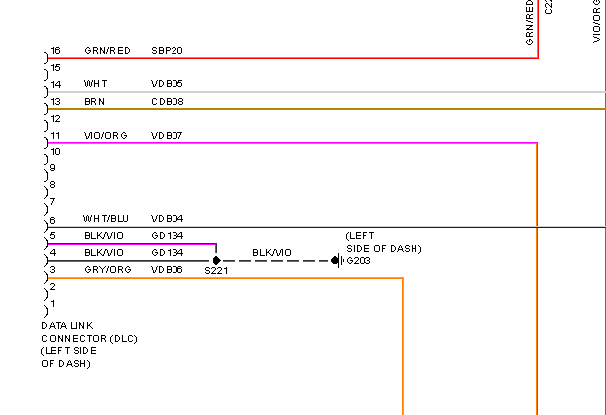The width and height of the screenshot is (606, 415).
Task: Select pin number 2 on the DLC
Action: (x=53, y=287)
